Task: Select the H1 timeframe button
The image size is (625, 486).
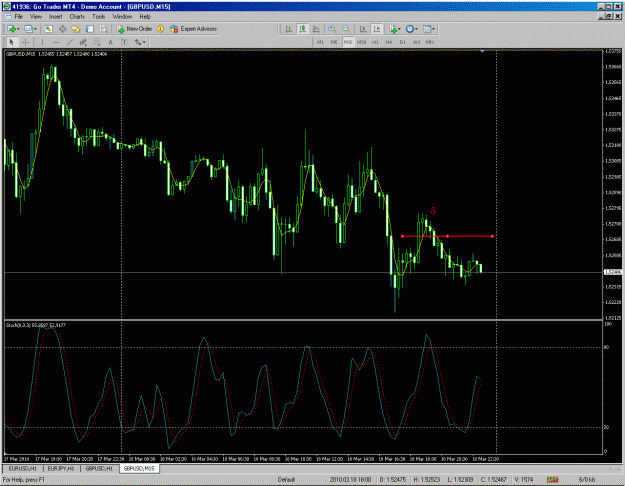Action: coord(375,42)
